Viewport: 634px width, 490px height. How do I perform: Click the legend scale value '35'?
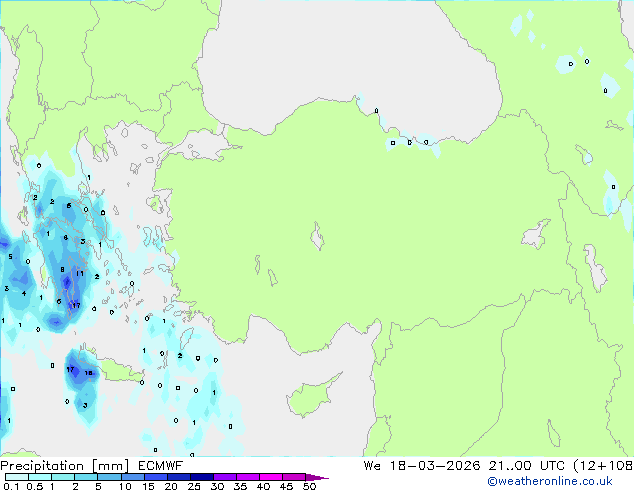[240, 486]
